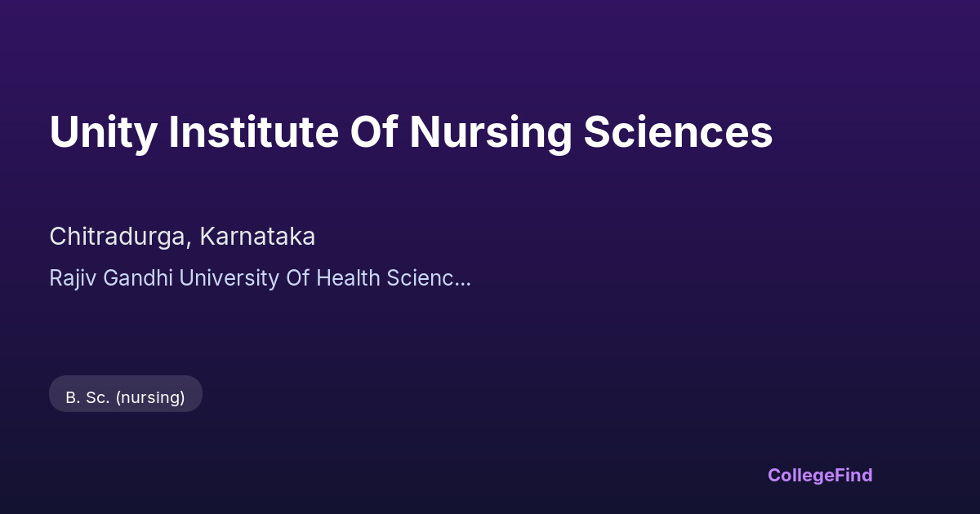Click the word "Of" in the main heading
Screen dimensions: 980x514
[x=373, y=132]
